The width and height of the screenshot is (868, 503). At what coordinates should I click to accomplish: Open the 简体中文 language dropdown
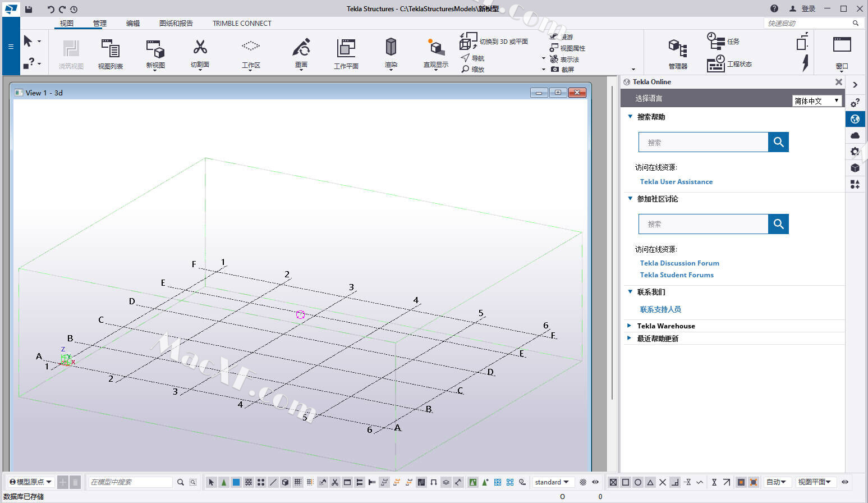tap(816, 100)
